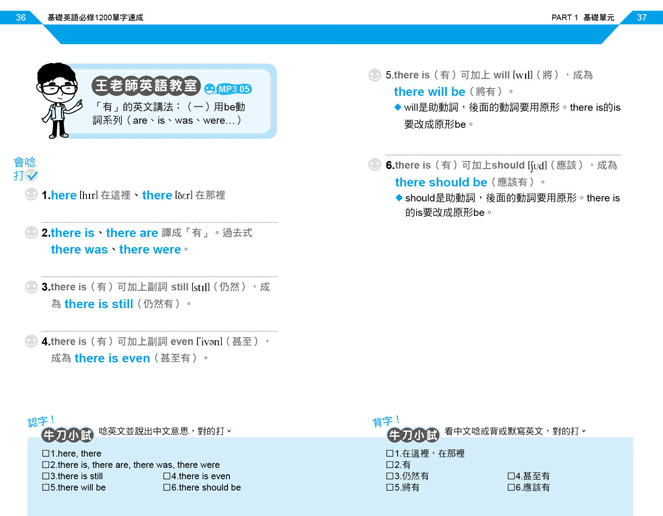The width and height of the screenshot is (663, 516).
Task: Click the MP3 05 audio badge
Action: [228, 89]
